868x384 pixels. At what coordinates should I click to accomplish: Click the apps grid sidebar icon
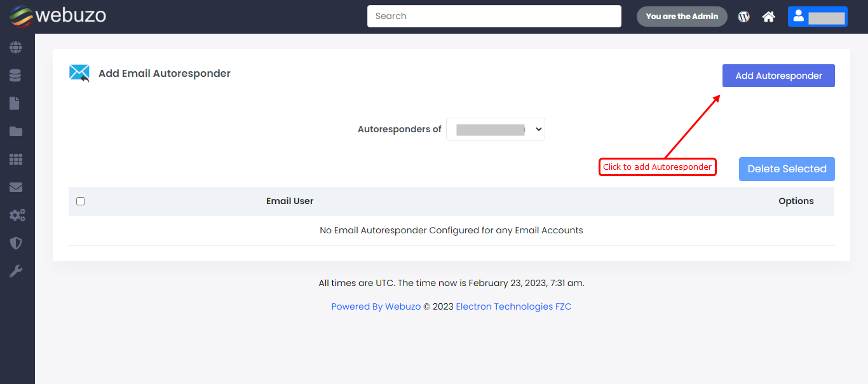click(x=16, y=160)
